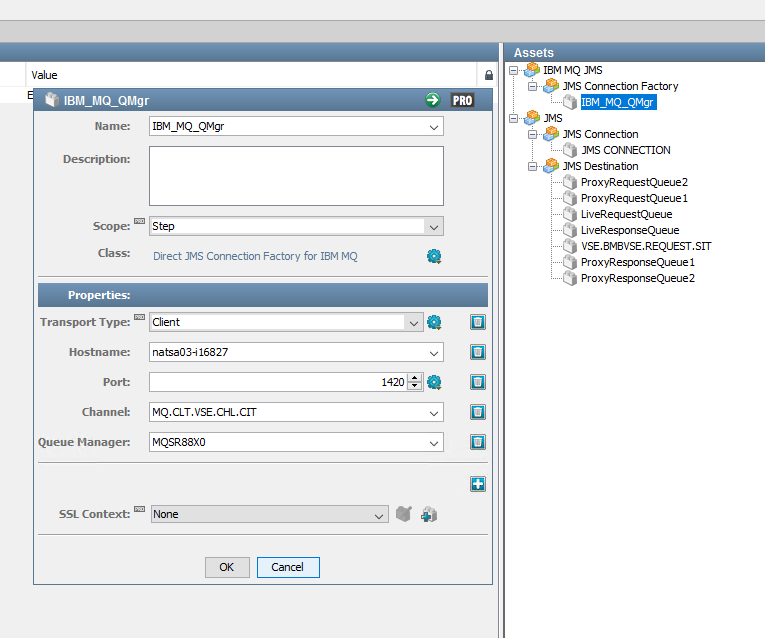Increase the Port value with up arrow
This screenshot has height=638, width=765.
point(415,378)
